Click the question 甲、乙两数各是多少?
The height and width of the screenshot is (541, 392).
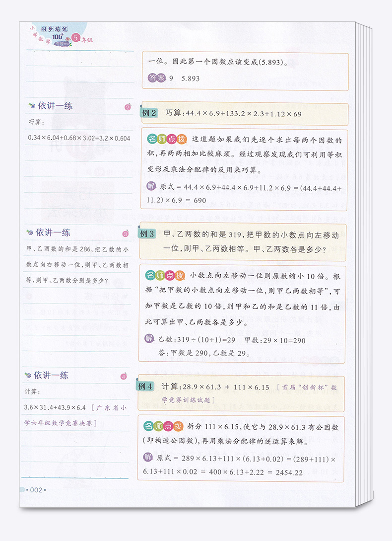coord(290,249)
